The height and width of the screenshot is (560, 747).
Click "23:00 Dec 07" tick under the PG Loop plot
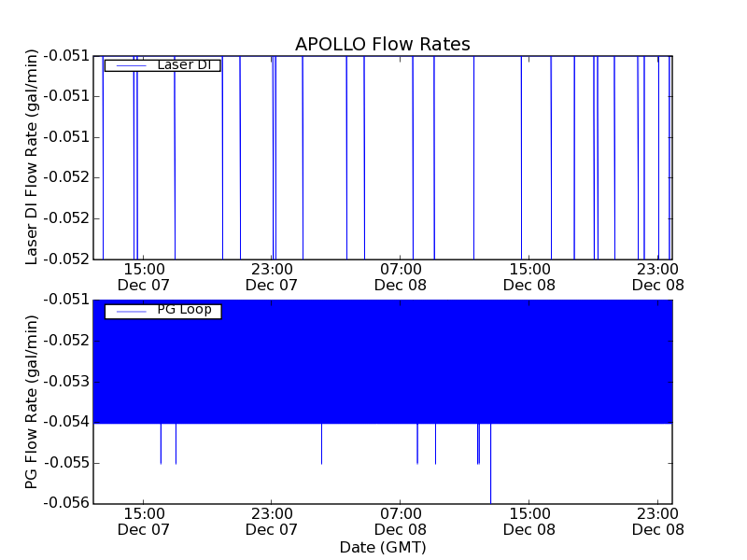tap(272, 522)
